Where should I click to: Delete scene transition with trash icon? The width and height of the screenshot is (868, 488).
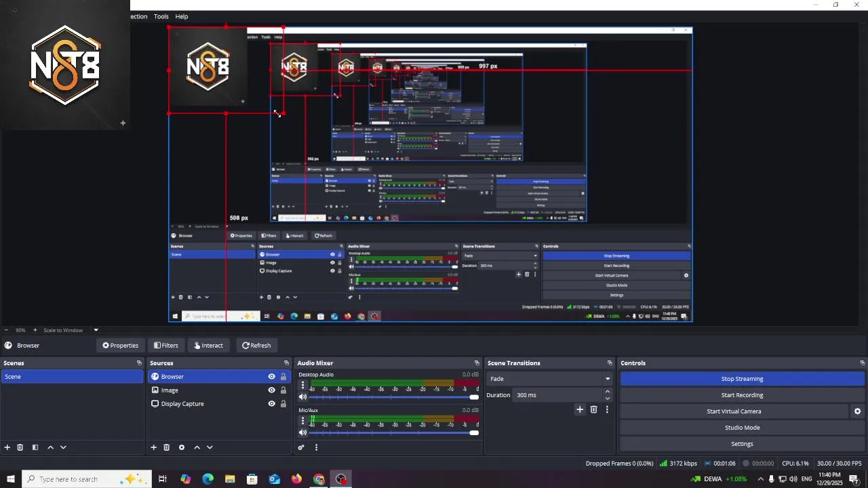pyautogui.click(x=593, y=409)
